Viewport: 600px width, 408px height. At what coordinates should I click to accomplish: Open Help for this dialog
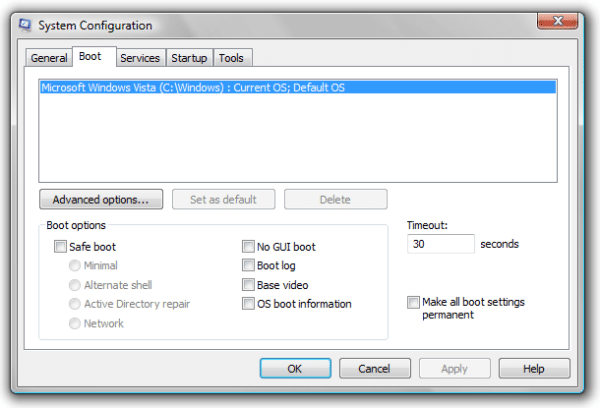click(x=534, y=369)
